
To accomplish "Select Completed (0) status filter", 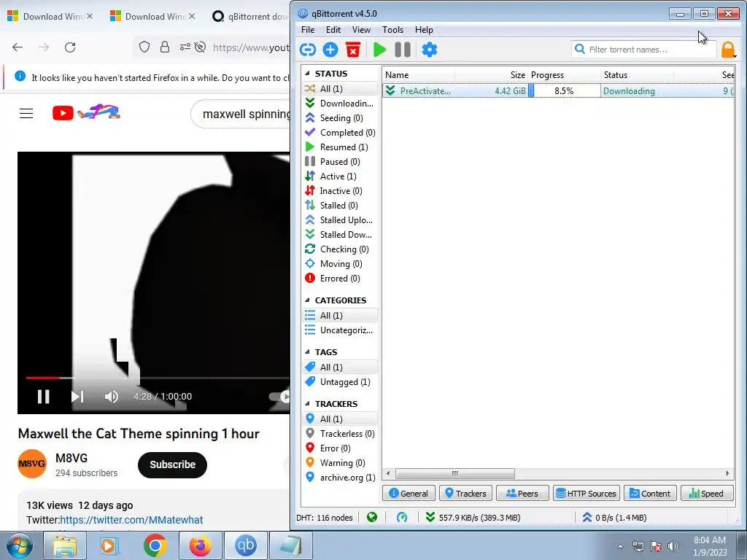I will [x=340, y=133].
